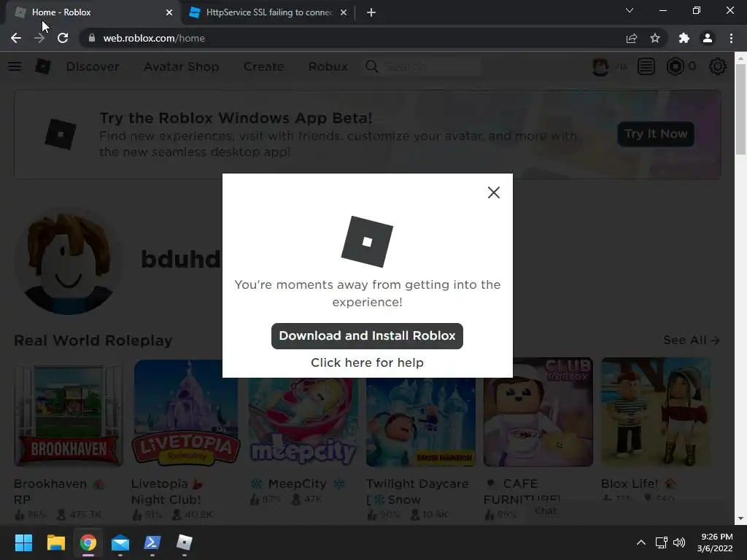The image size is (747, 560).
Task: Open network status tray icon
Action: (x=661, y=542)
